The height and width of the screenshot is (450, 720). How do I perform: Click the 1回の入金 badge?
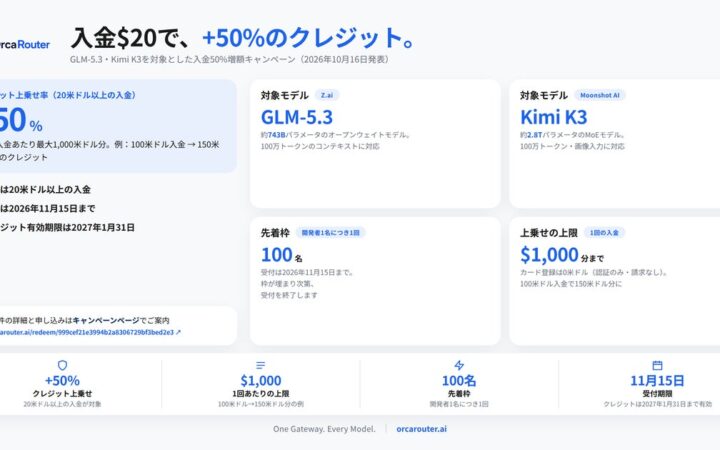604,233
